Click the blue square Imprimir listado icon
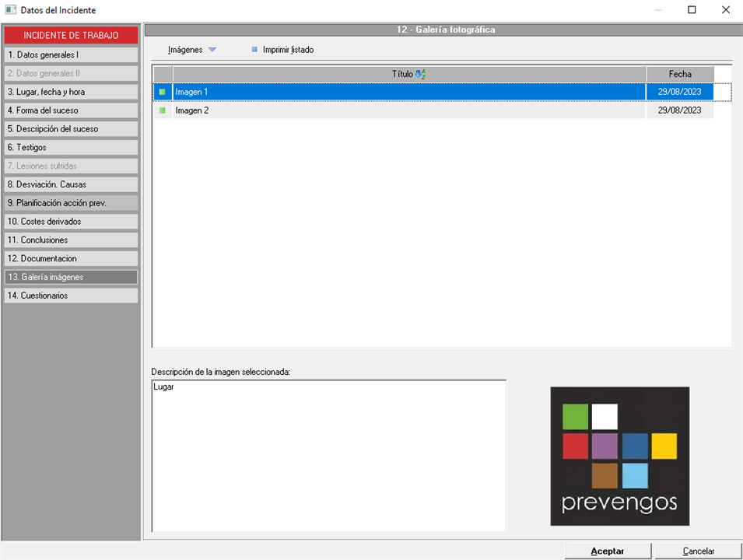The width and height of the screenshot is (743, 560). tap(254, 50)
